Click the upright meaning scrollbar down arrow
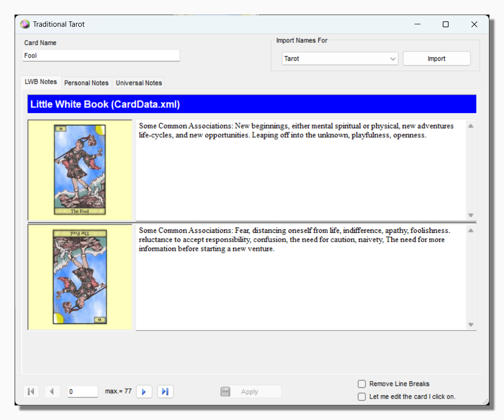 (x=471, y=215)
